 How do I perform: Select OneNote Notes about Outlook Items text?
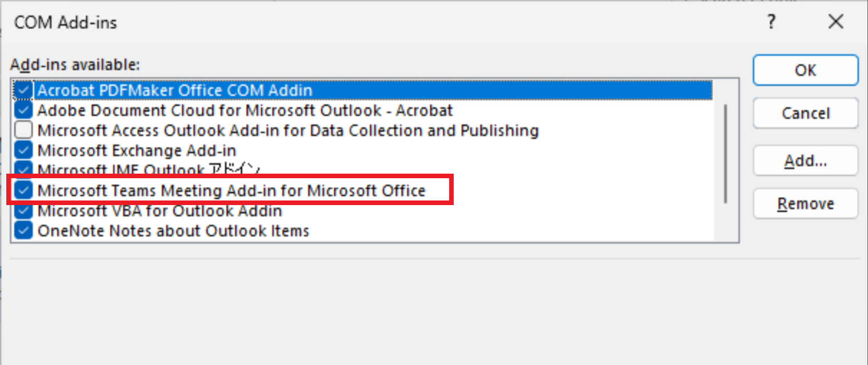pos(173,231)
